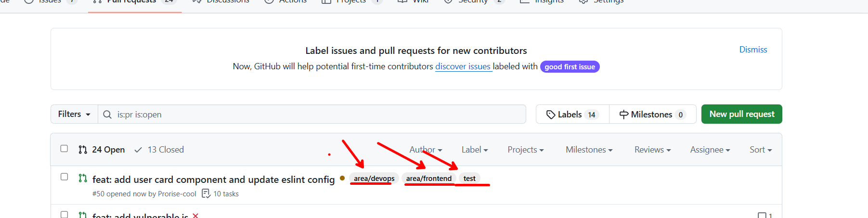
Task: Open the Labels list with tag icon
Action: coord(572,115)
